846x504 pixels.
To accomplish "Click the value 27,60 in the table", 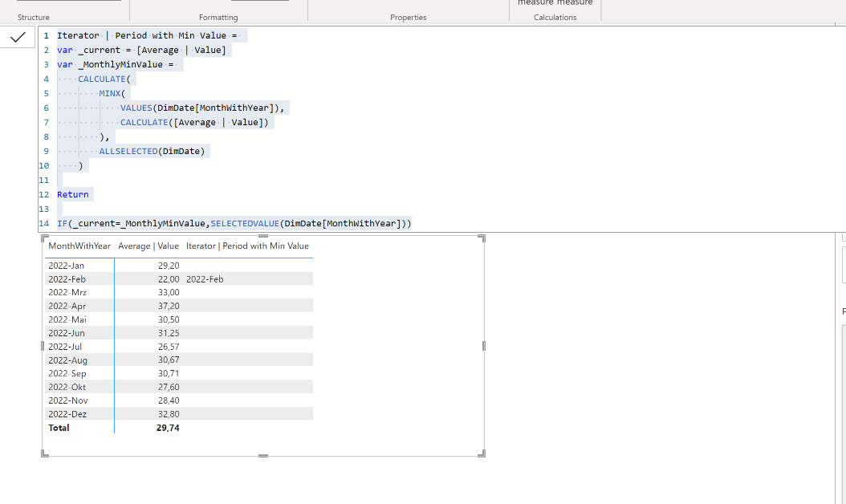I will click(x=169, y=387).
